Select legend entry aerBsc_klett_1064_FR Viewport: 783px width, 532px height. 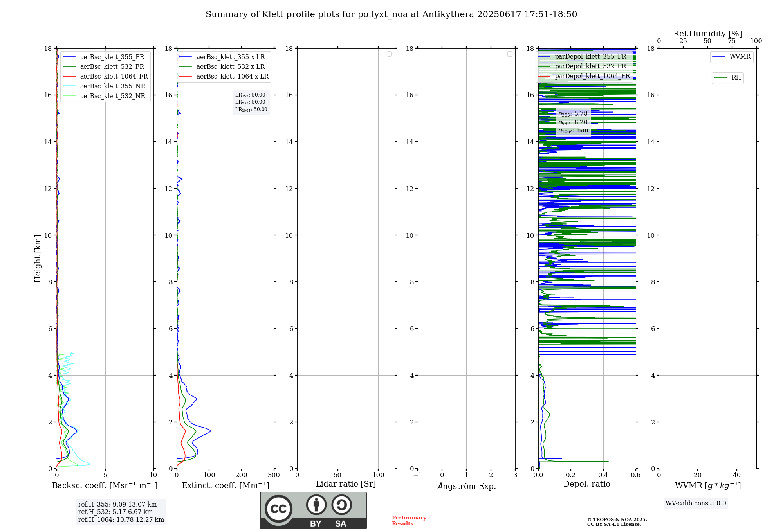click(105, 77)
